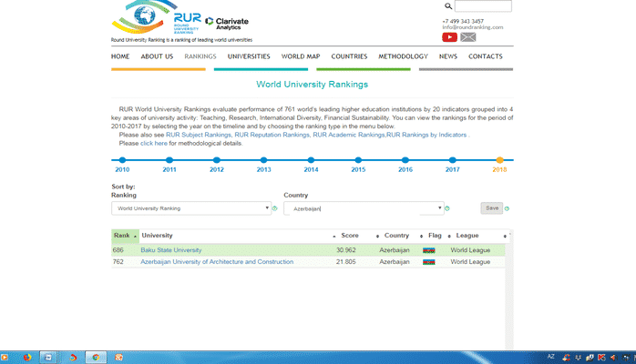This screenshot has width=636, height=364.
Task: Click the green icon beside Ranking dropdown
Action: 274,208
